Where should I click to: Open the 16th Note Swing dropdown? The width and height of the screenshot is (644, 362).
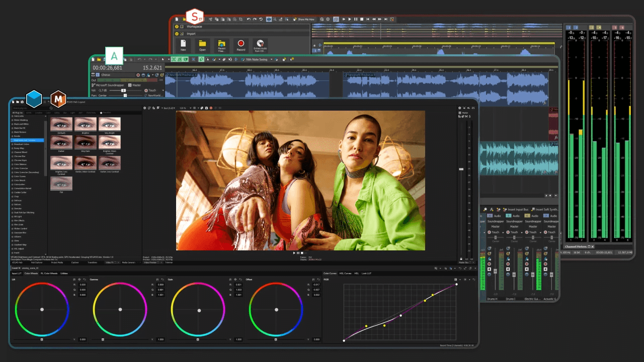[271, 59]
